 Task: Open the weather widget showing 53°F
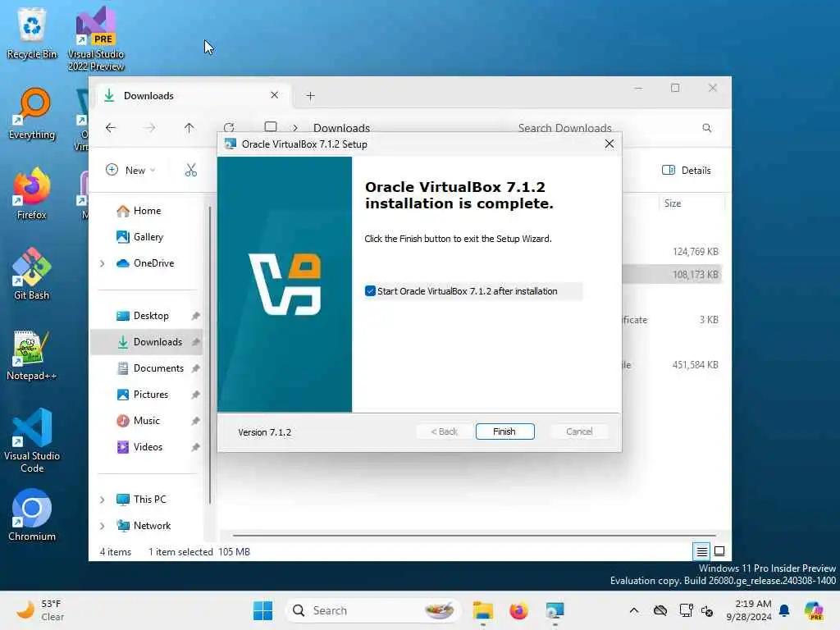(x=41, y=610)
